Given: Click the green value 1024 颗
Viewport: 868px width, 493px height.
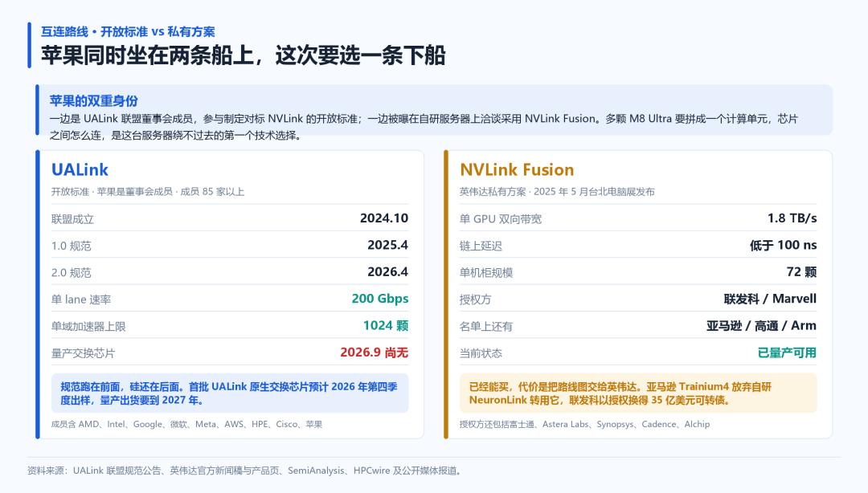Looking at the screenshot, I should pyautogui.click(x=385, y=325).
